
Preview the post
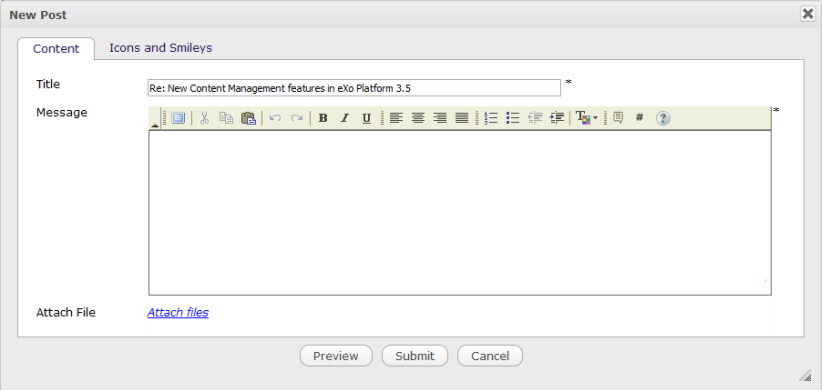pyautogui.click(x=336, y=356)
